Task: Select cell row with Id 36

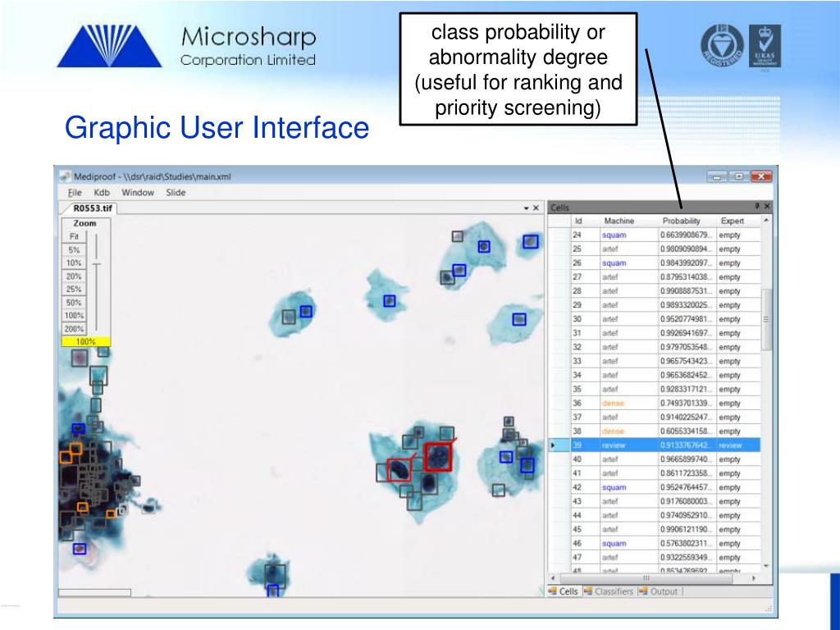Action: [x=654, y=403]
